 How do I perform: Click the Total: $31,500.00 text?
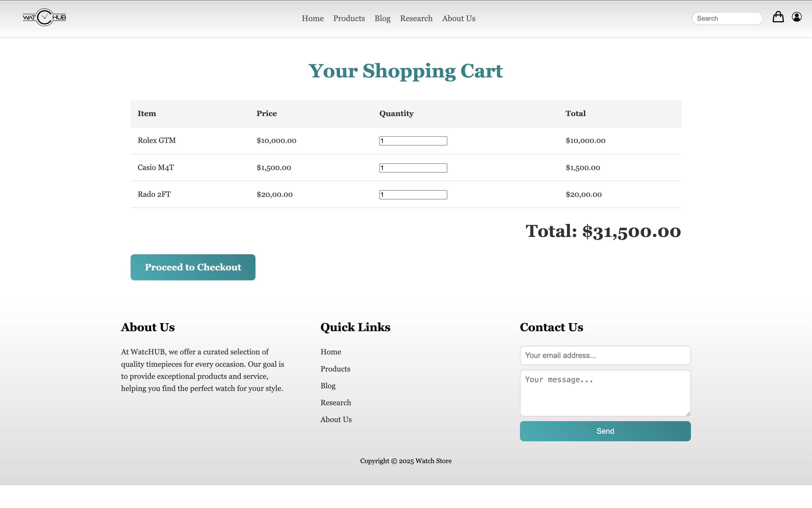(603, 231)
